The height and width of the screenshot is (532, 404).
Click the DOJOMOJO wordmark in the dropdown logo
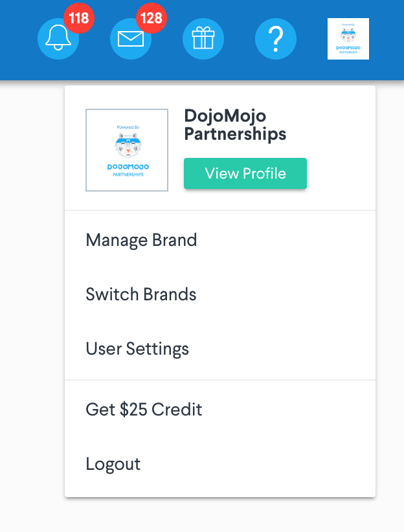tap(128, 167)
